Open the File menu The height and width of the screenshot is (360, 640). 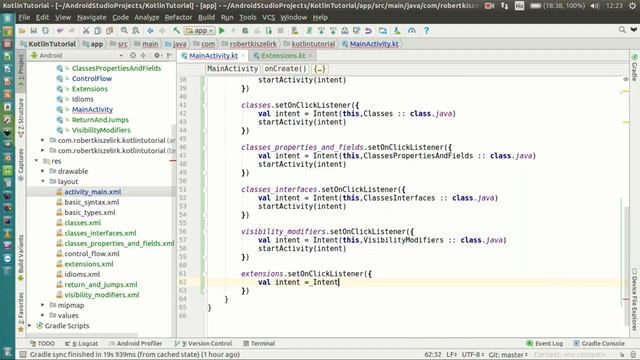pyautogui.click(x=24, y=18)
